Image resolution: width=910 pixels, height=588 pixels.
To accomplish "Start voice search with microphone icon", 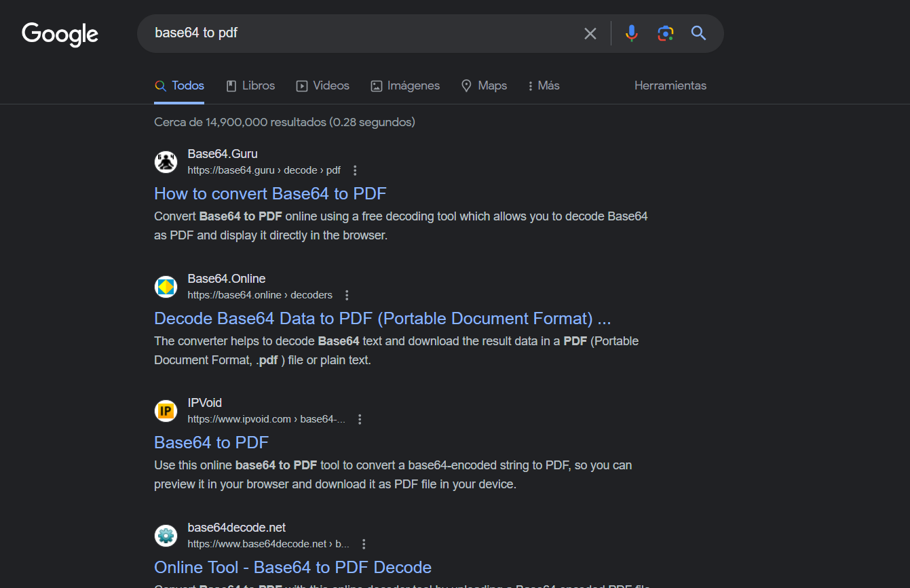I will [x=632, y=33].
